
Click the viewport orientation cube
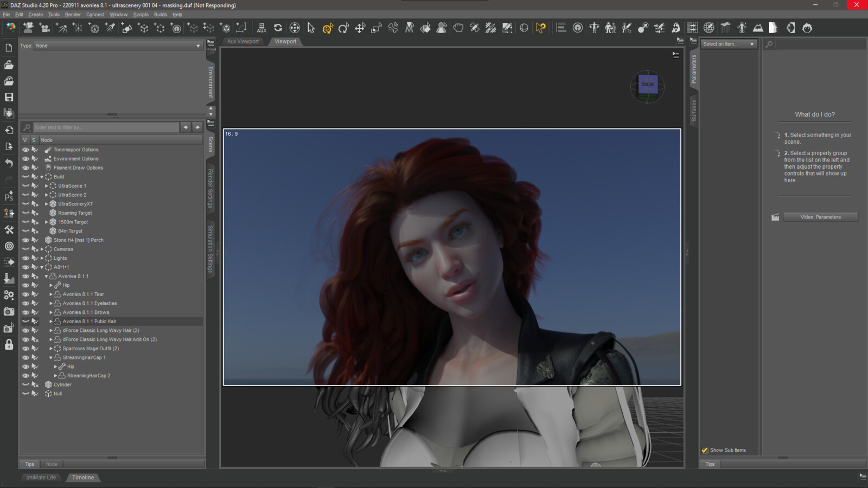click(x=647, y=85)
